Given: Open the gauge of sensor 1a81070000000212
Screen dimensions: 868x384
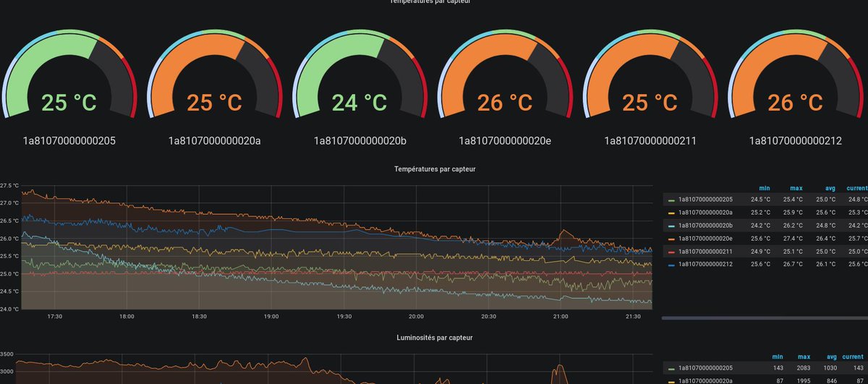Looking at the screenshot, I should click(795, 74).
